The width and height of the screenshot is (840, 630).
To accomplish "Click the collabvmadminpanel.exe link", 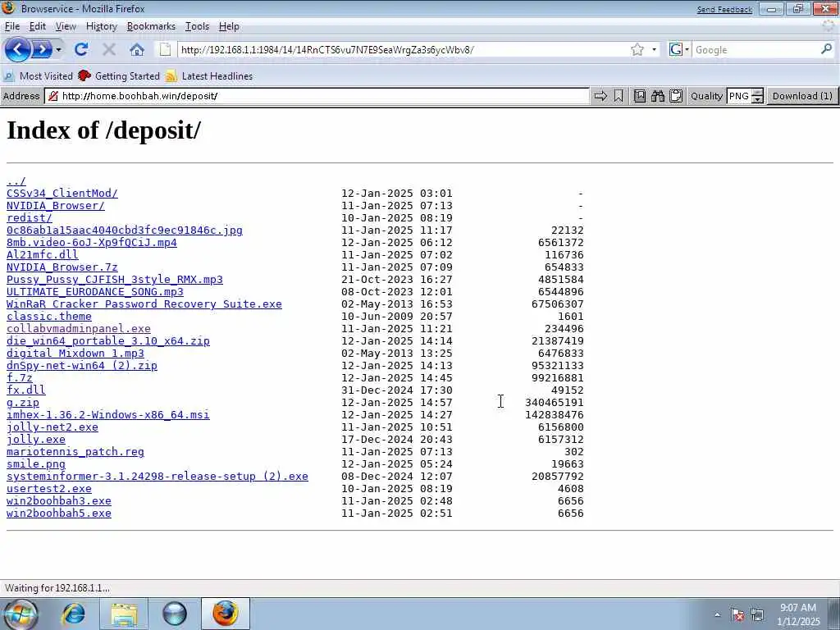I will (79, 329).
